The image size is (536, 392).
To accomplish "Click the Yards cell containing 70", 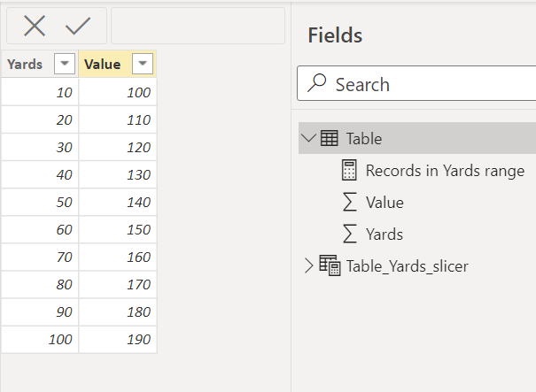I will (x=40, y=257).
